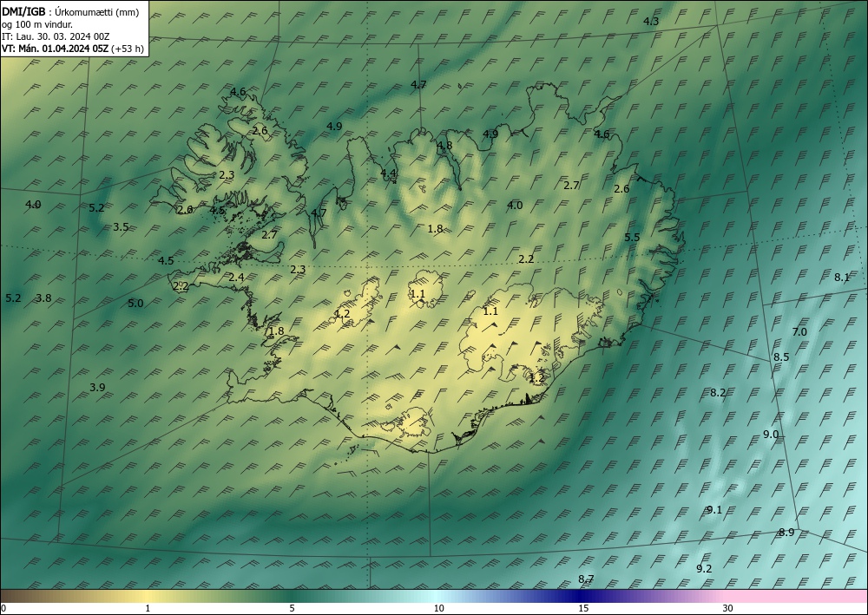Screen dimensions: 868x615
Task: Select the 8.1 value label
Action: (842, 278)
